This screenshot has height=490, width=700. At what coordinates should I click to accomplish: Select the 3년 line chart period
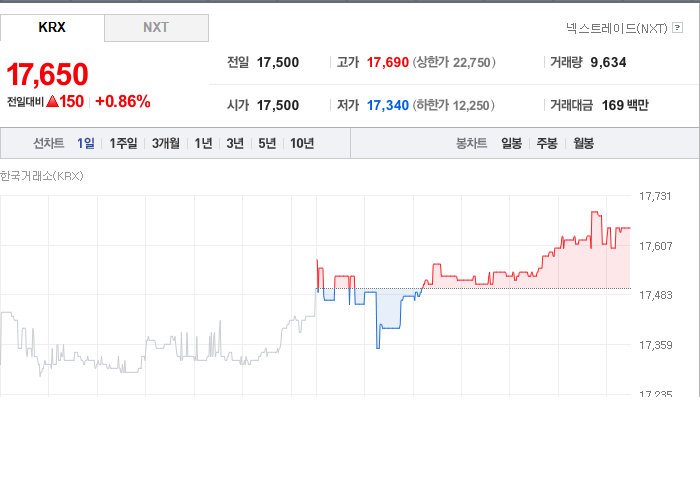click(x=235, y=143)
